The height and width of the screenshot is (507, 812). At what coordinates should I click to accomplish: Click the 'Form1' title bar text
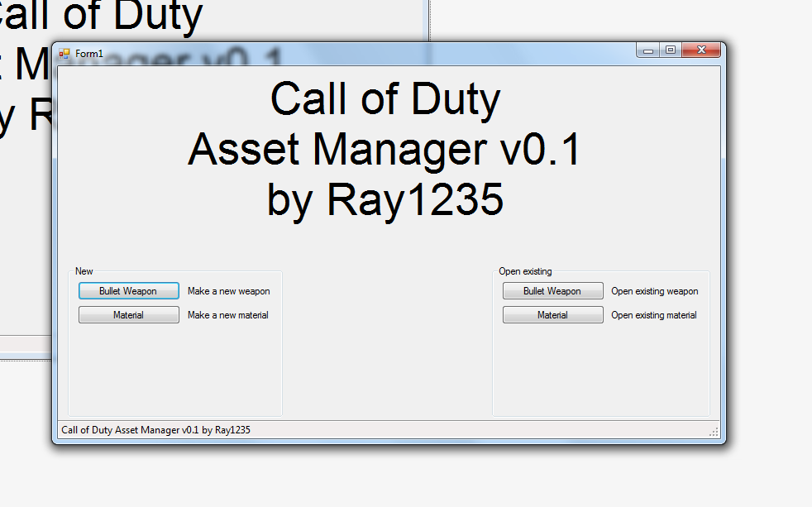click(89, 53)
